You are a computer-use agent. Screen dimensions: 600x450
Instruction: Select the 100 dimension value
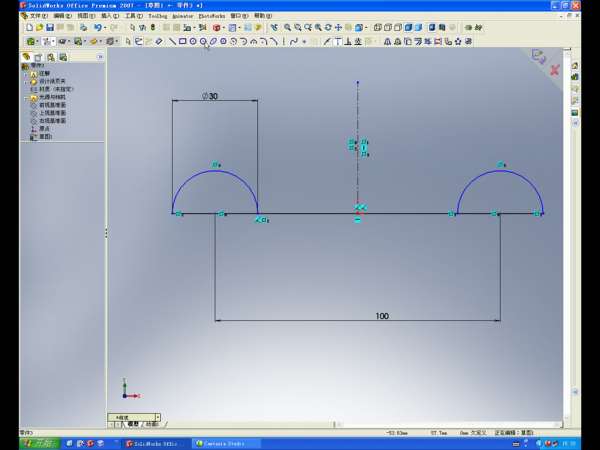382,316
